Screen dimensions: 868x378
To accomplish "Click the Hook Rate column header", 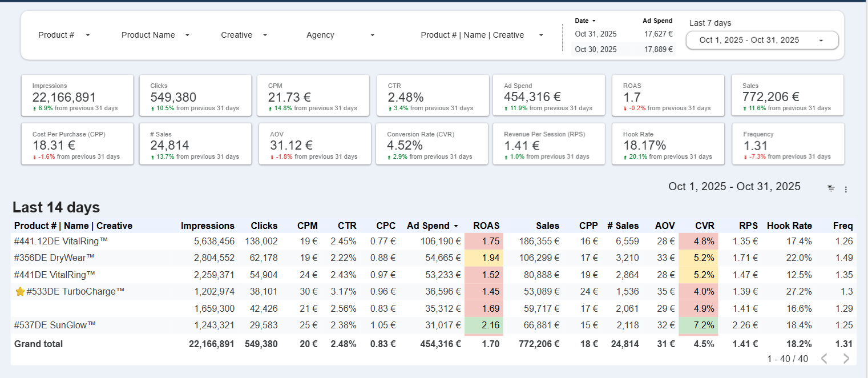I will [789, 226].
